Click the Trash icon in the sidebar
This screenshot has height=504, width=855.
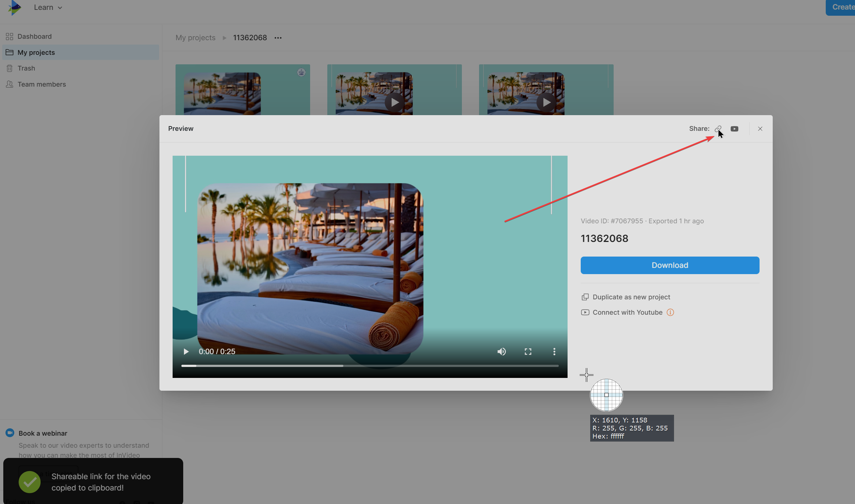9,68
